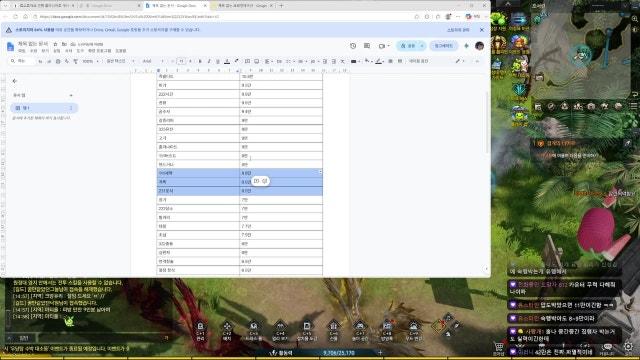
Task: Open the File menu in Docs
Action: click(x=22, y=51)
